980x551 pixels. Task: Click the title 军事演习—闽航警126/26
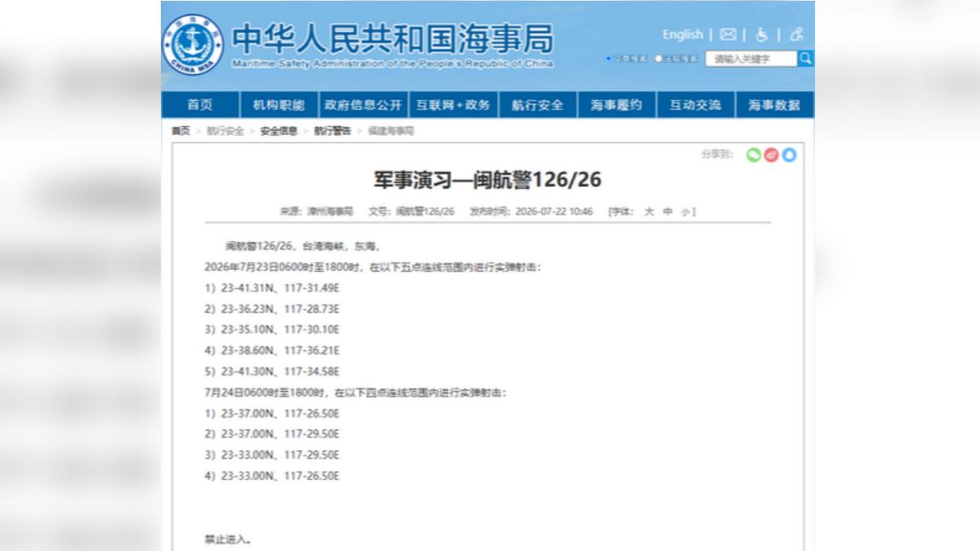click(x=488, y=180)
